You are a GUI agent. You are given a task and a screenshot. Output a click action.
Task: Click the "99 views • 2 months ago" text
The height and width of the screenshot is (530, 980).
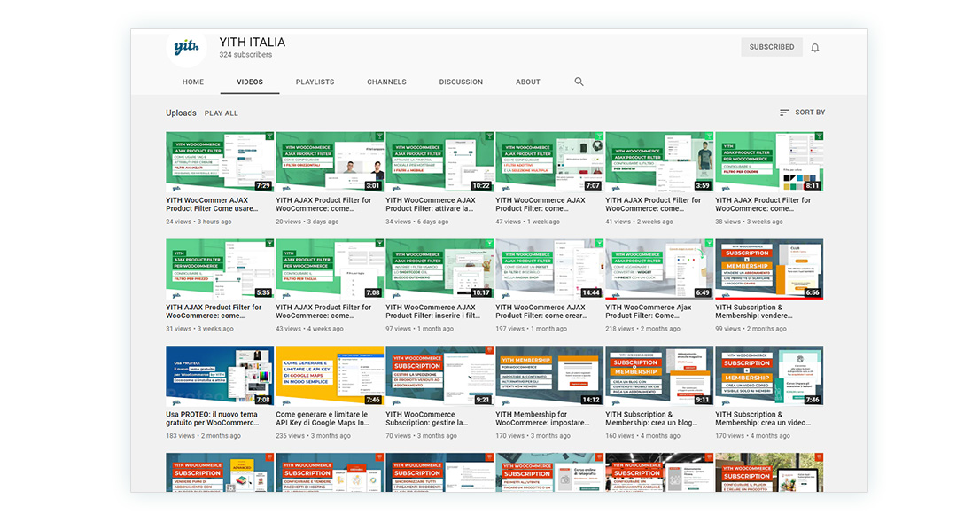(x=751, y=329)
